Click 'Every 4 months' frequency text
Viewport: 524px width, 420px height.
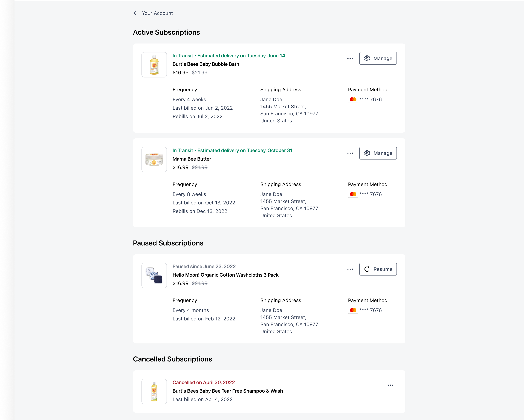tap(191, 310)
